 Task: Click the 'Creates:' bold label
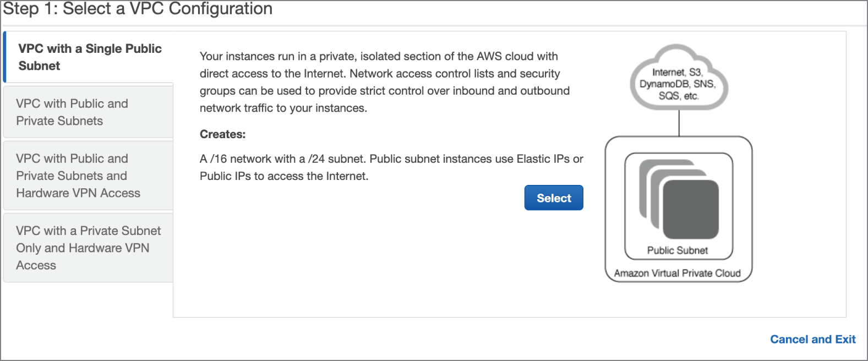click(x=222, y=134)
